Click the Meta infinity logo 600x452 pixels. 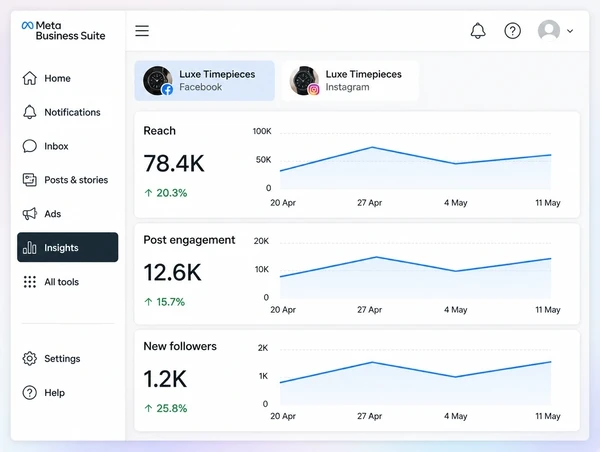[x=28, y=26]
